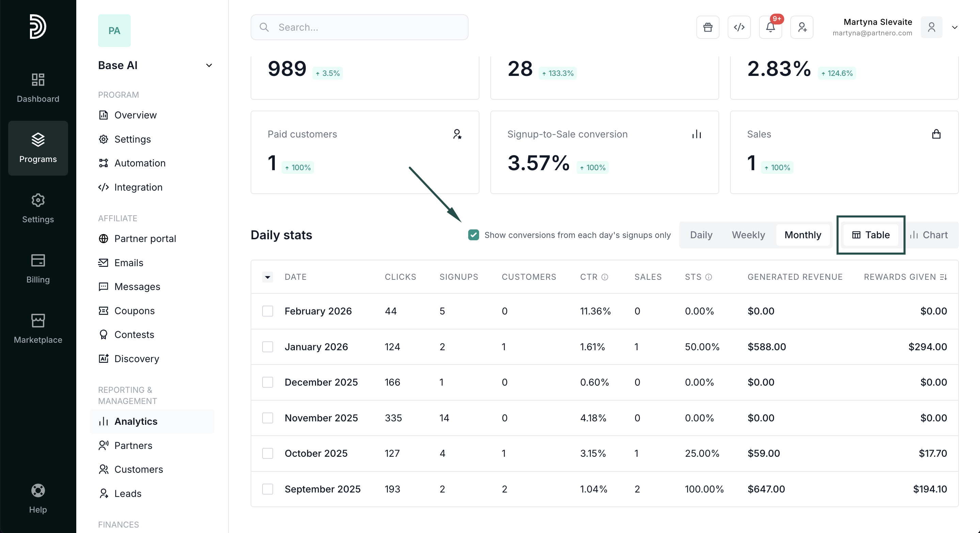Click the gift box icon in header
The image size is (980, 533).
pyautogui.click(x=708, y=27)
